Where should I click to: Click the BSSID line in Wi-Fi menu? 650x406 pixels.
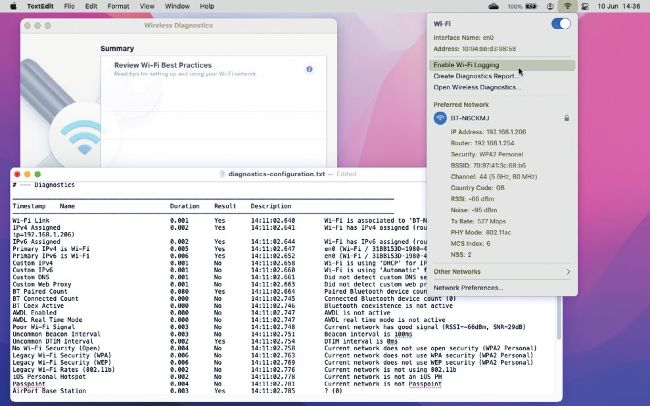pyautogui.click(x=488, y=165)
